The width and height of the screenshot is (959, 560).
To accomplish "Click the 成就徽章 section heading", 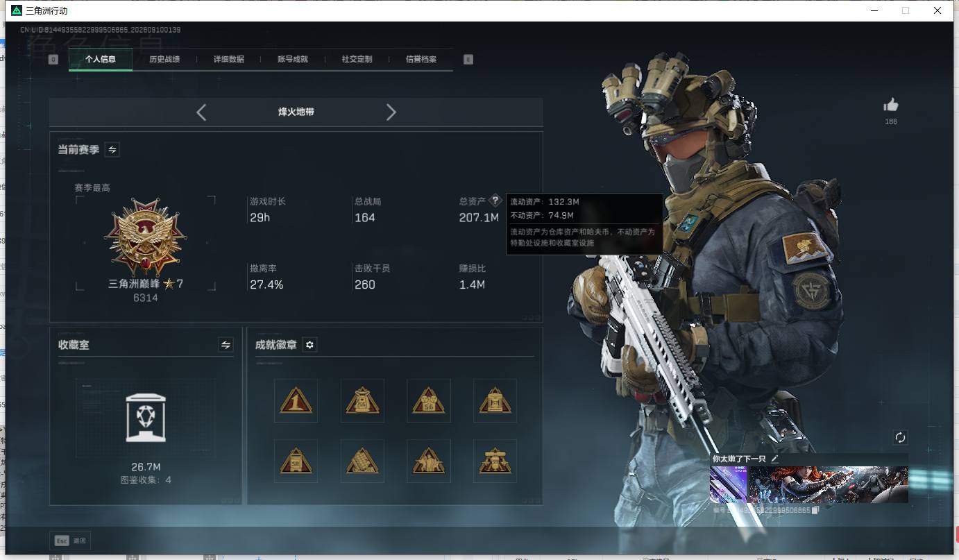I will click(x=276, y=345).
